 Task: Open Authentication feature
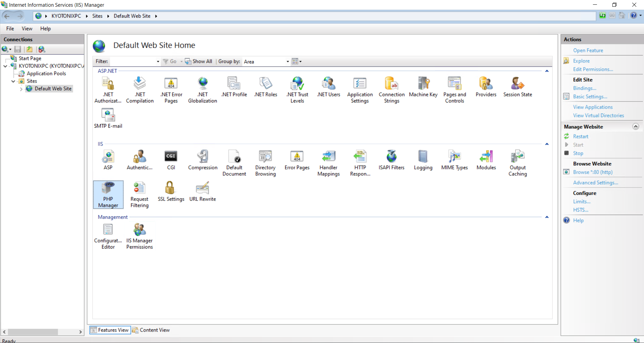140,160
